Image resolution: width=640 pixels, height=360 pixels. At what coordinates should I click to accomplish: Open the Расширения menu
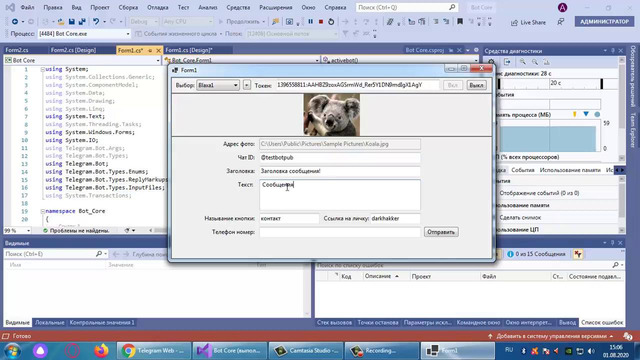pyautogui.click(x=276, y=7)
